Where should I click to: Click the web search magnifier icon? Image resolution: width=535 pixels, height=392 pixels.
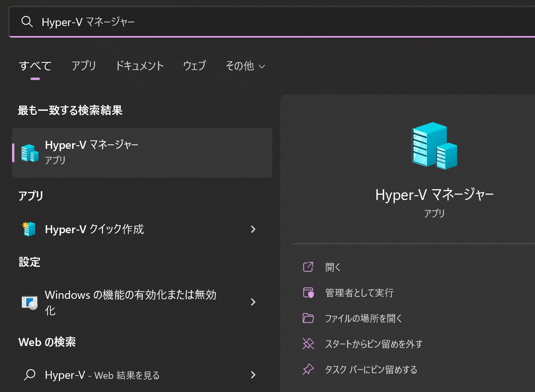coord(30,375)
